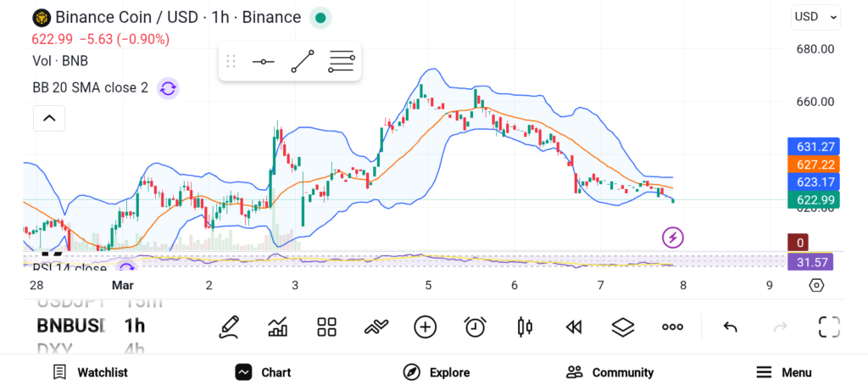Open the indicators chart icon
Viewport: 868px width, 391px height.
pos(277,327)
